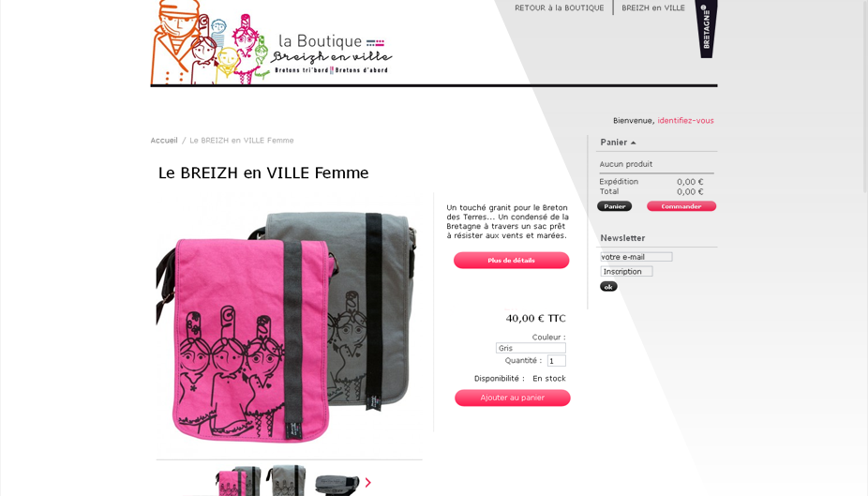
Task: Show next thumbnails with the red arrow
Action: click(368, 483)
